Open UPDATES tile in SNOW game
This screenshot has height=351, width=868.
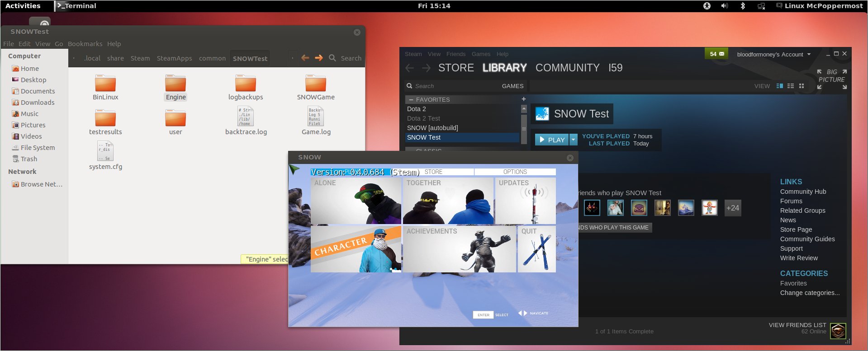click(x=526, y=201)
